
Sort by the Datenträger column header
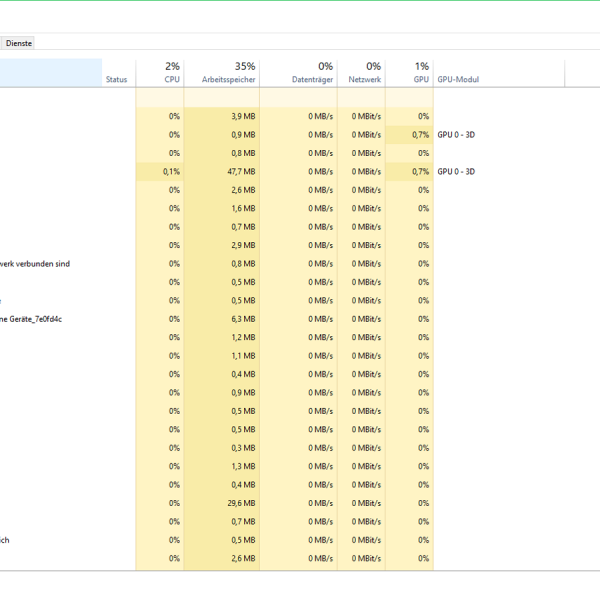coord(299,73)
